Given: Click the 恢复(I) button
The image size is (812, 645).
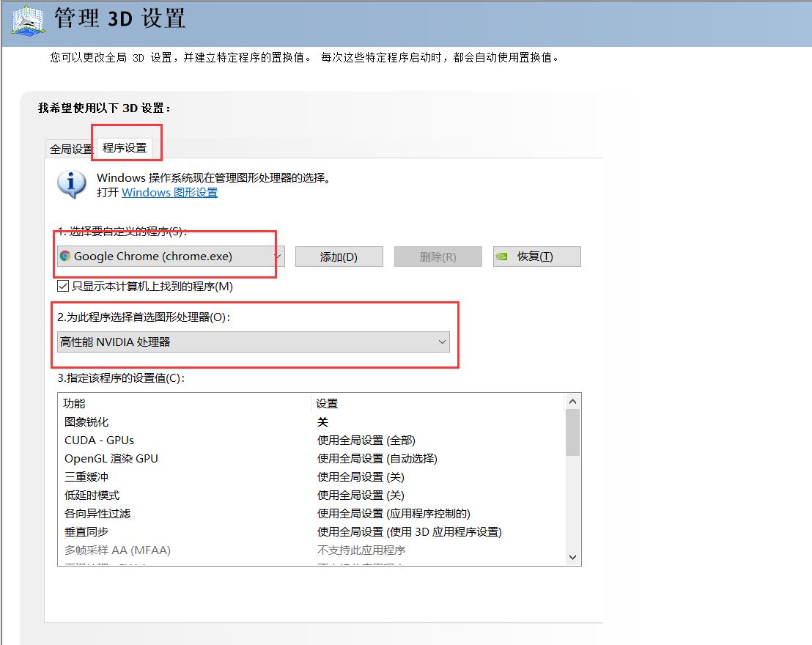Looking at the screenshot, I should (x=537, y=257).
